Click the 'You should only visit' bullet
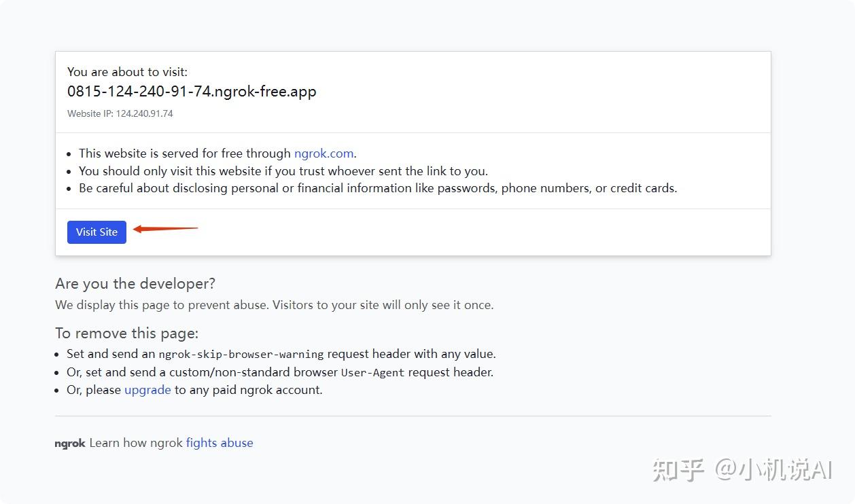 (283, 171)
